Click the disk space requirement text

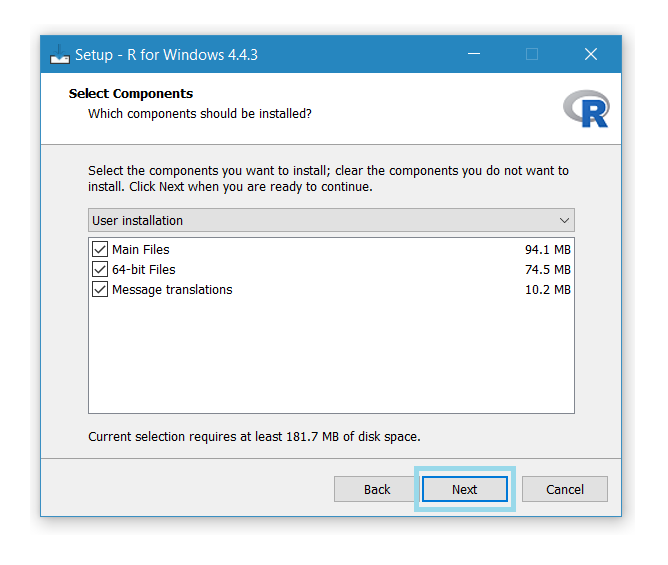(x=254, y=437)
